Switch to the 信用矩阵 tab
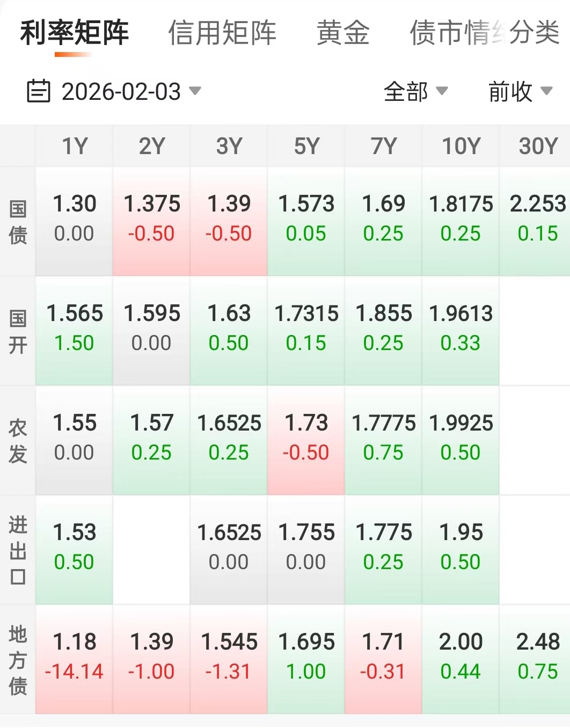The height and width of the screenshot is (728, 570). (x=222, y=33)
